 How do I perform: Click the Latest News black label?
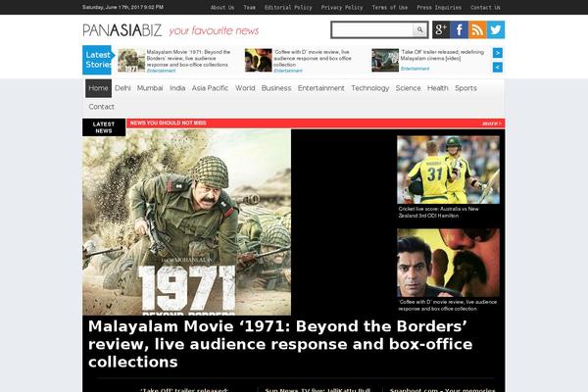pyautogui.click(x=104, y=127)
